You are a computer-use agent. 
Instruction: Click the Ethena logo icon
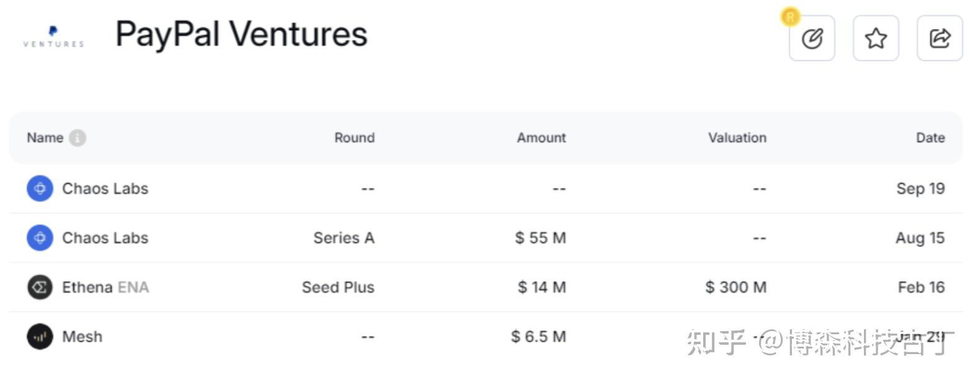click(40, 287)
